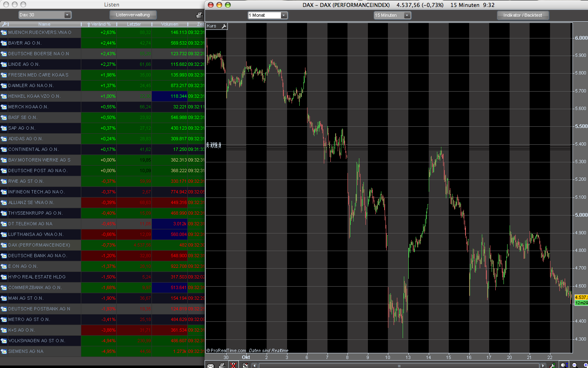Open chart icon for COMMERZBANK AG row

point(4,287)
